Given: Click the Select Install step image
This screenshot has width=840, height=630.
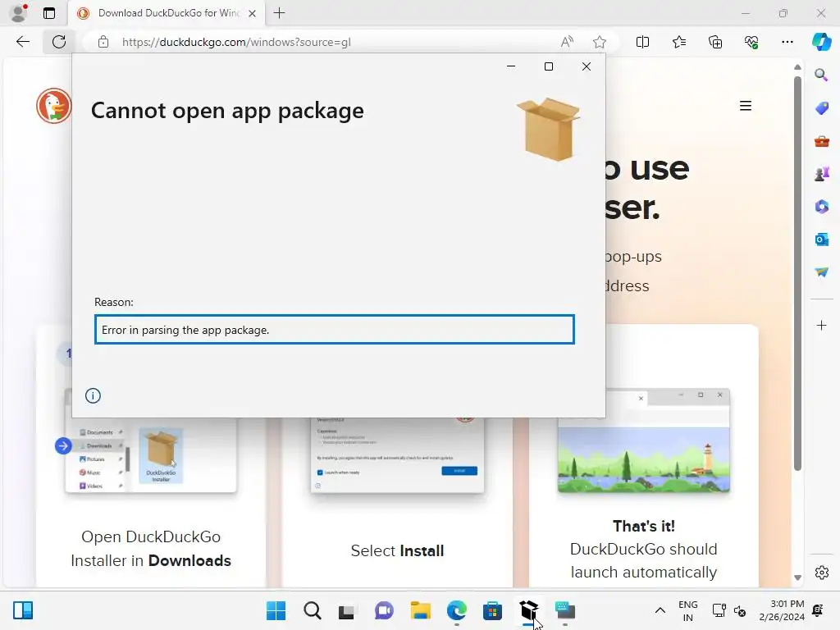Looking at the screenshot, I should [x=397, y=454].
